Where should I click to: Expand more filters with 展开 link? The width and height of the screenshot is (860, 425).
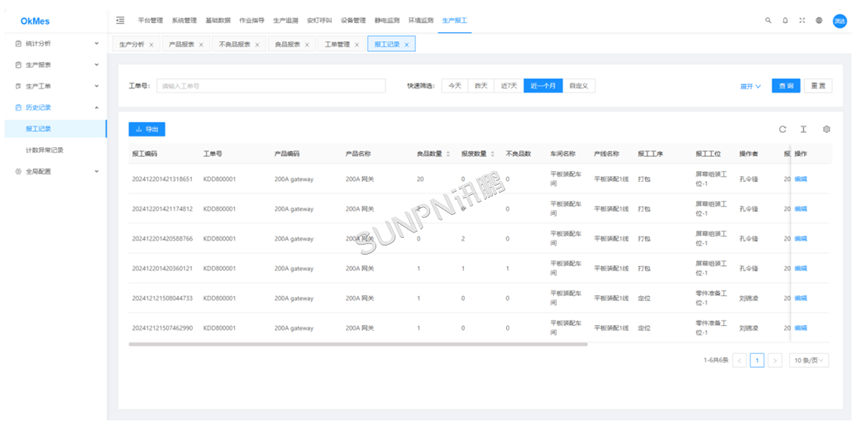tap(750, 87)
